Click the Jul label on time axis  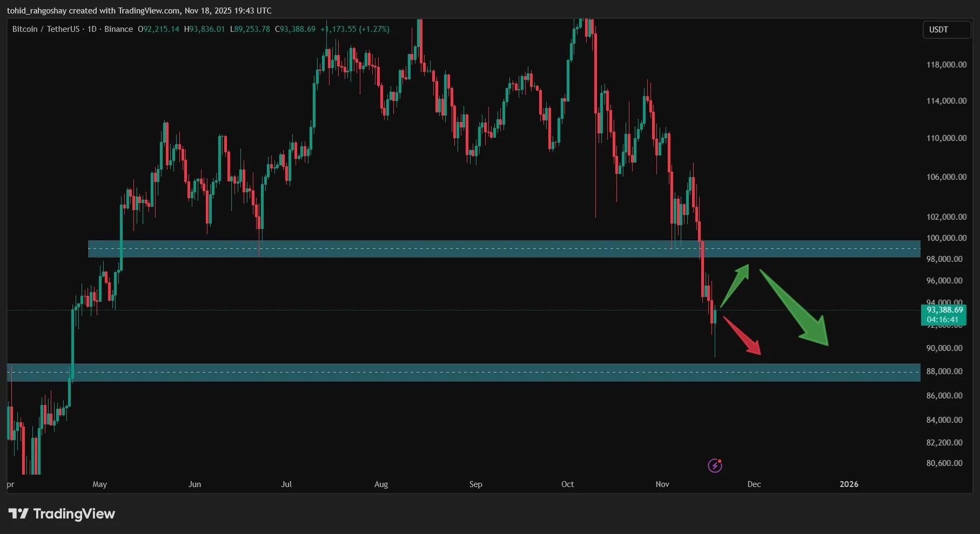pos(286,484)
